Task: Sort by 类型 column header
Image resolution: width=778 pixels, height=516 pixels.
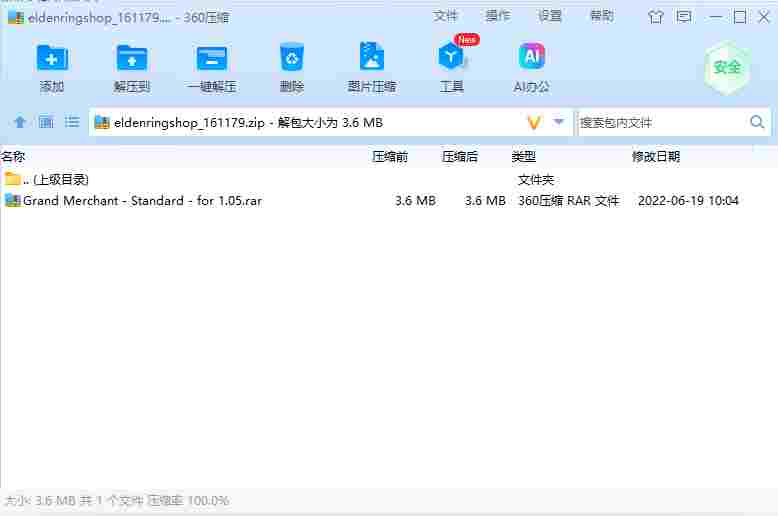Action: (x=524, y=157)
